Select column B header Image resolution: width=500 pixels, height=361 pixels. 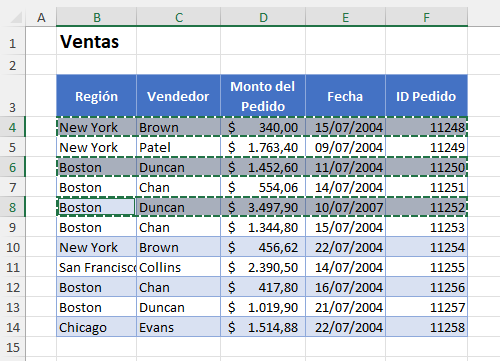coord(96,17)
